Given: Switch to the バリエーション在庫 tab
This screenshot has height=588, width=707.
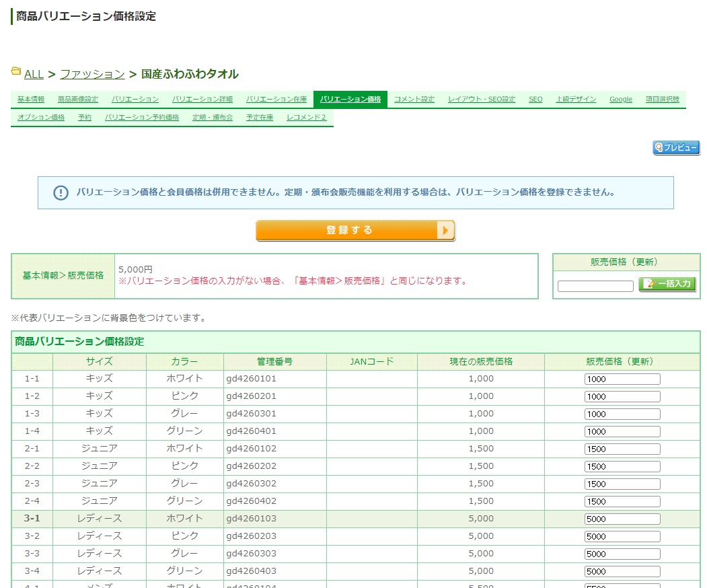Looking at the screenshot, I should point(276,99).
